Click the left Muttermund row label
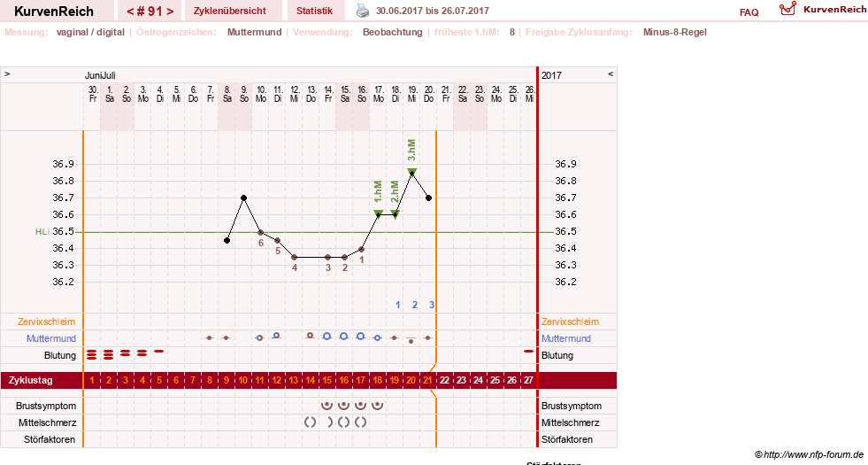 [x=51, y=338]
